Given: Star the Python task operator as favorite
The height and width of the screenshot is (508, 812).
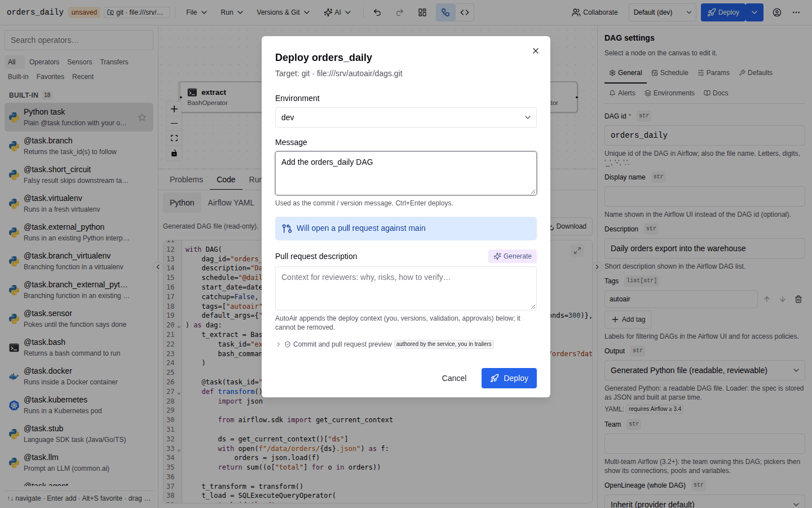Looking at the screenshot, I should click(142, 117).
